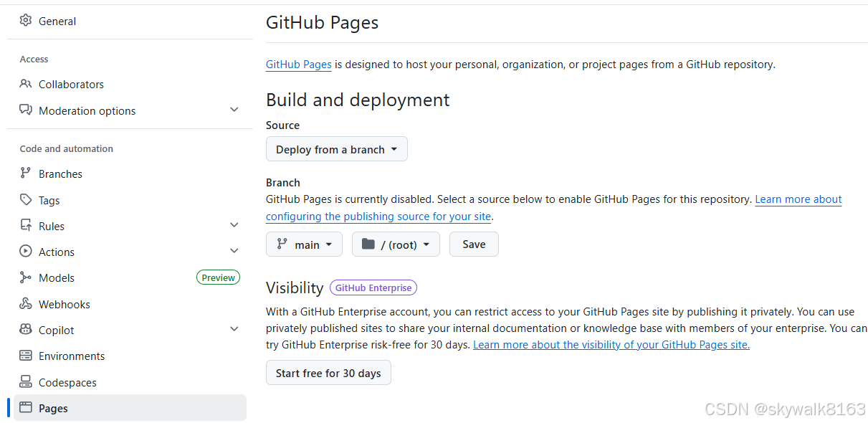Click the Branches git-branch icon in sidebar

pyautogui.click(x=26, y=174)
